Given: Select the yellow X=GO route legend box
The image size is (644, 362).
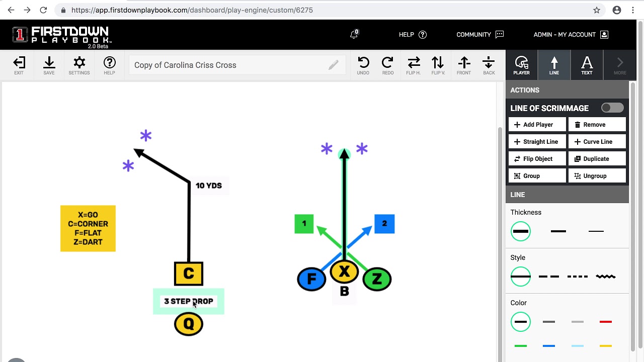Looking at the screenshot, I should tap(88, 228).
